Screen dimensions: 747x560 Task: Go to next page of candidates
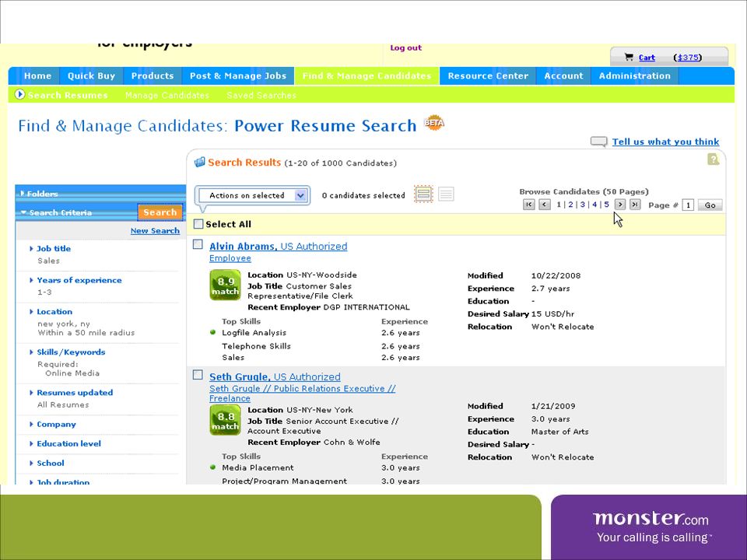620,205
